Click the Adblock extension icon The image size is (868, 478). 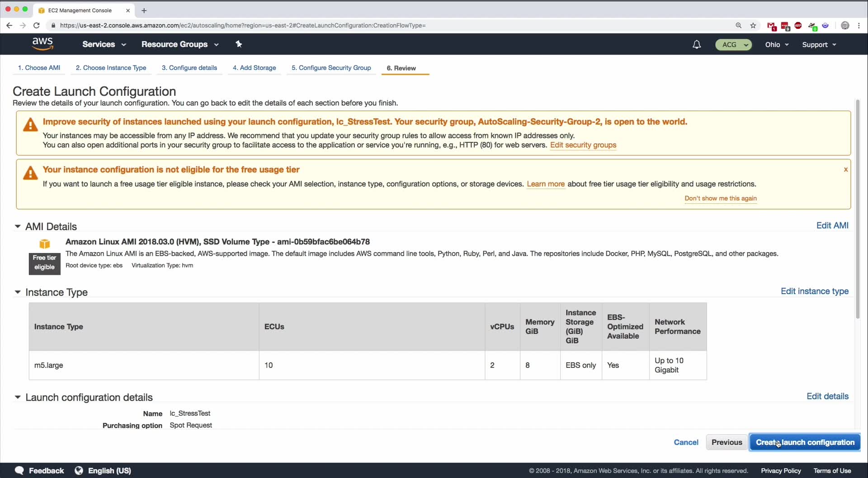[x=798, y=25]
